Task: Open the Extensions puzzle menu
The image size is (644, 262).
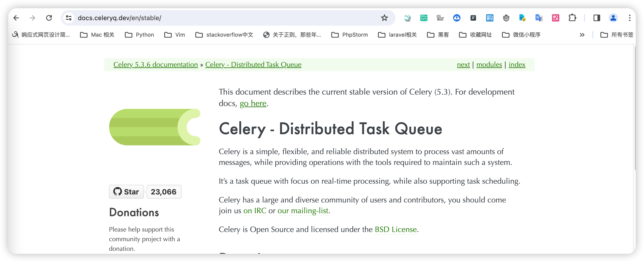Action: (x=572, y=18)
